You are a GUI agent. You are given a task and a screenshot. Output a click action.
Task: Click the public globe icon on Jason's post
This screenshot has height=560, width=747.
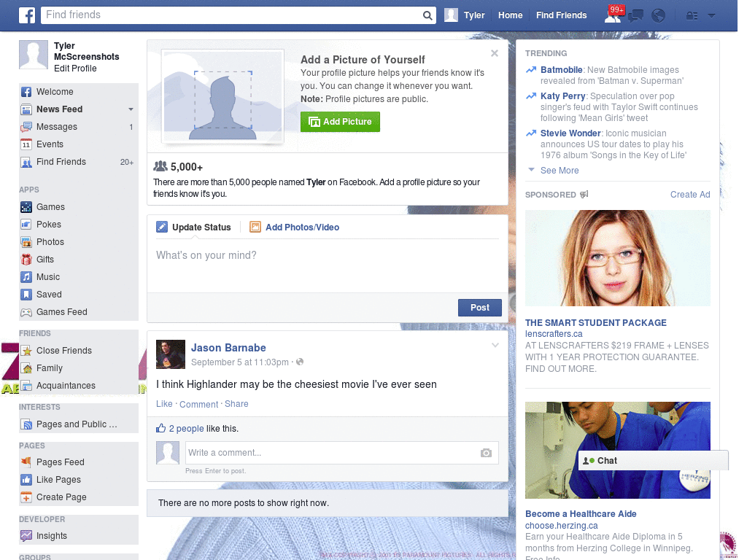click(x=300, y=362)
